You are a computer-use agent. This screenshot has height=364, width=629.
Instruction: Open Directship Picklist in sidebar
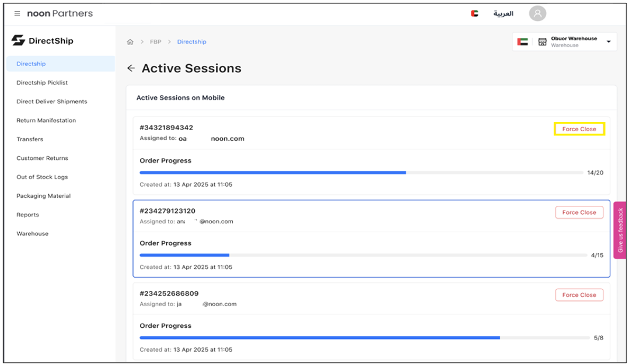[42, 83]
